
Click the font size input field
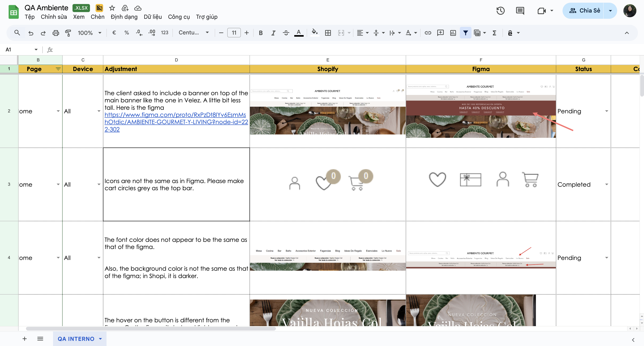[x=234, y=33]
